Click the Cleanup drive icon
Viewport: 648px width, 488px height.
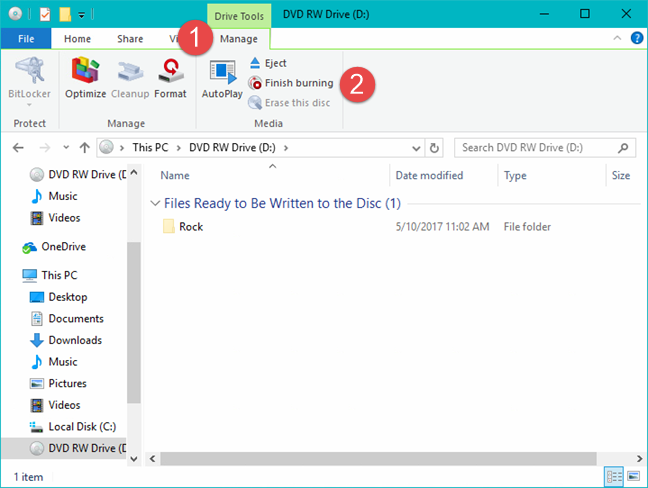pos(130,78)
